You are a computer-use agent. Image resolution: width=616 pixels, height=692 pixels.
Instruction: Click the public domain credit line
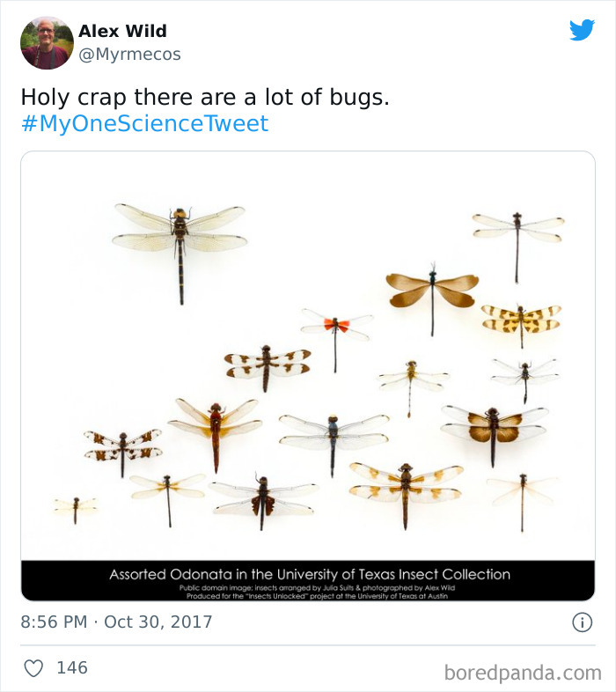[x=310, y=587]
